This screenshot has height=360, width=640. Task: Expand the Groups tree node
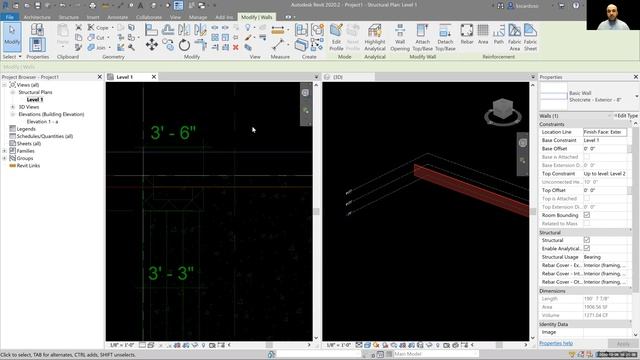coord(4,158)
